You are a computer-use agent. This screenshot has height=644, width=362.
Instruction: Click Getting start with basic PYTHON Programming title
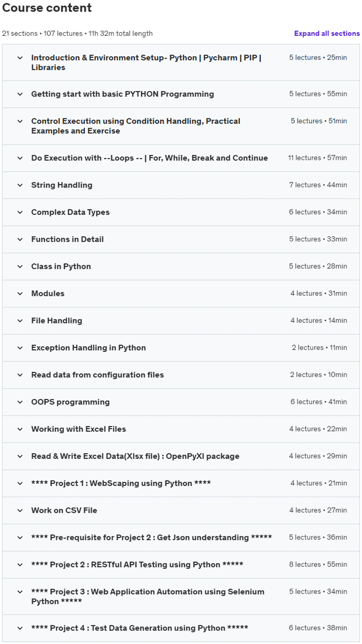point(123,94)
